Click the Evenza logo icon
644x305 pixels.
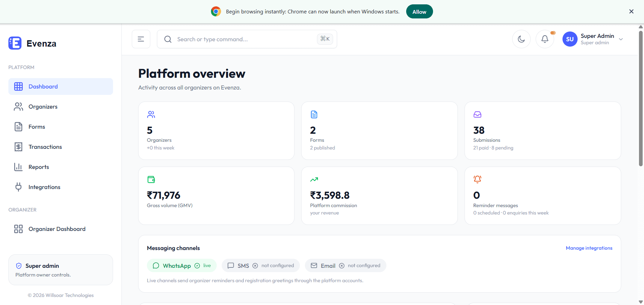pos(15,43)
